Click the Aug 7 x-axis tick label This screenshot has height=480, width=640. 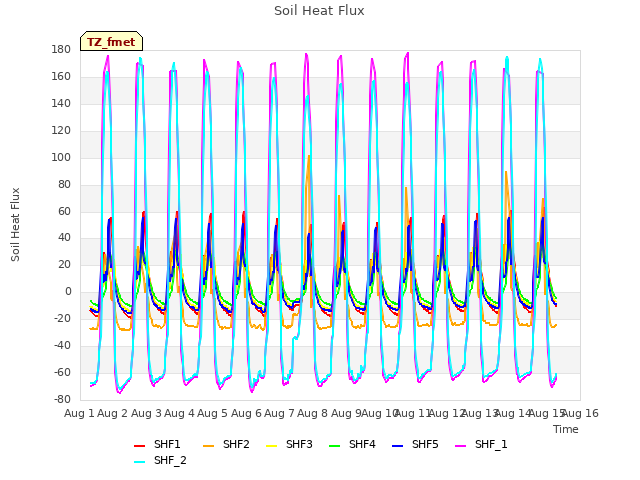click(279, 413)
